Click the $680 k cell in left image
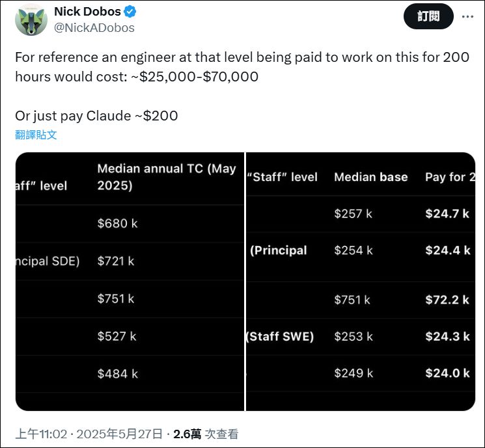This screenshot has width=485, height=448. coord(117,223)
